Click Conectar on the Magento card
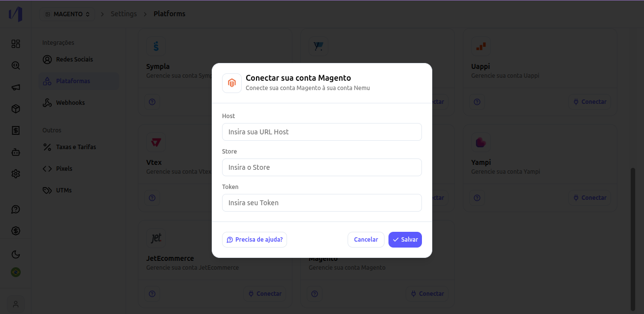The height and width of the screenshot is (314, 644). [x=427, y=294]
